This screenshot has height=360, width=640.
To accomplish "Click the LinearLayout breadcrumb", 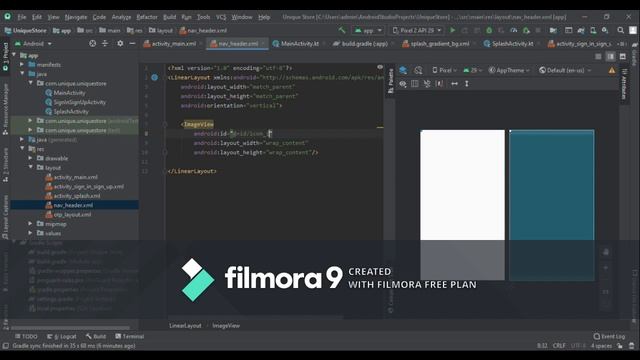I will point(185,325).
